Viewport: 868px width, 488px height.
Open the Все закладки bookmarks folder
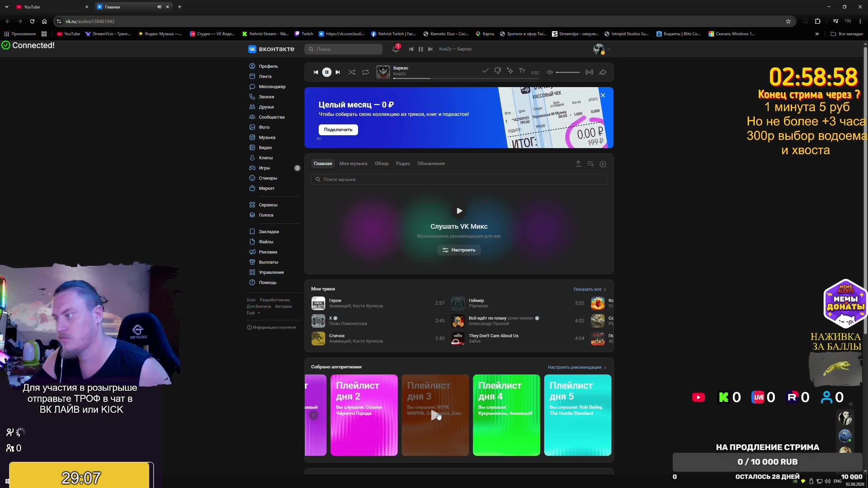pyautogui.click(x=847, y=34)
